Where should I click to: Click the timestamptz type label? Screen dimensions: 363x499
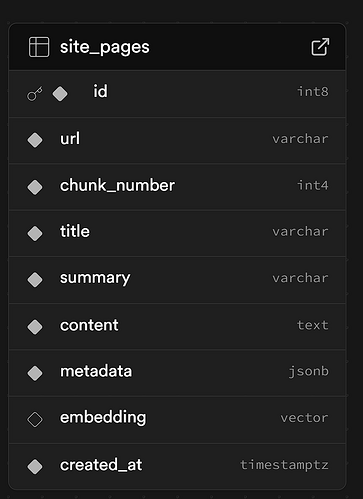284,465
